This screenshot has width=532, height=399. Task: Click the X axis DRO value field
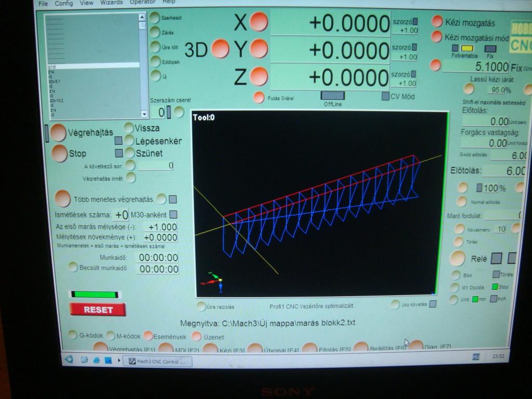pos(330,23)
